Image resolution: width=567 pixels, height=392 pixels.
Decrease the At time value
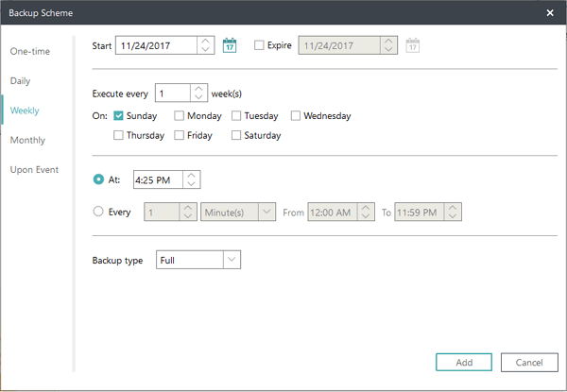pos(191,183)
